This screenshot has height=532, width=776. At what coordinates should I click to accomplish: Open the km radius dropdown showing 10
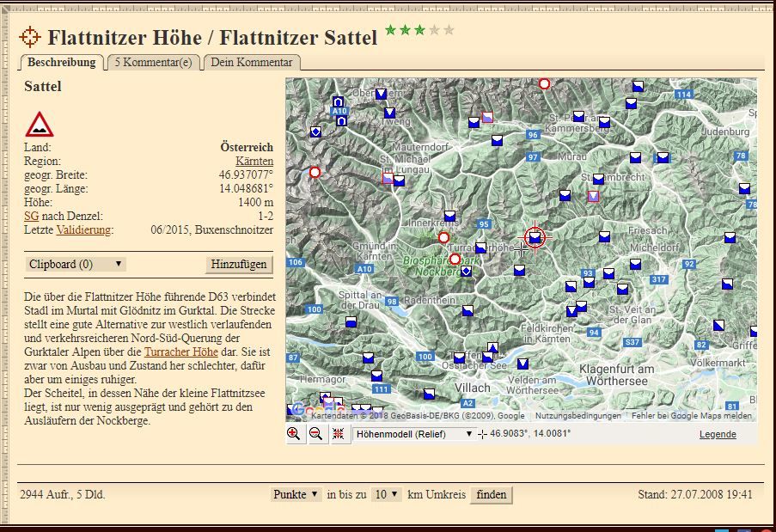[x=386, y=494]
